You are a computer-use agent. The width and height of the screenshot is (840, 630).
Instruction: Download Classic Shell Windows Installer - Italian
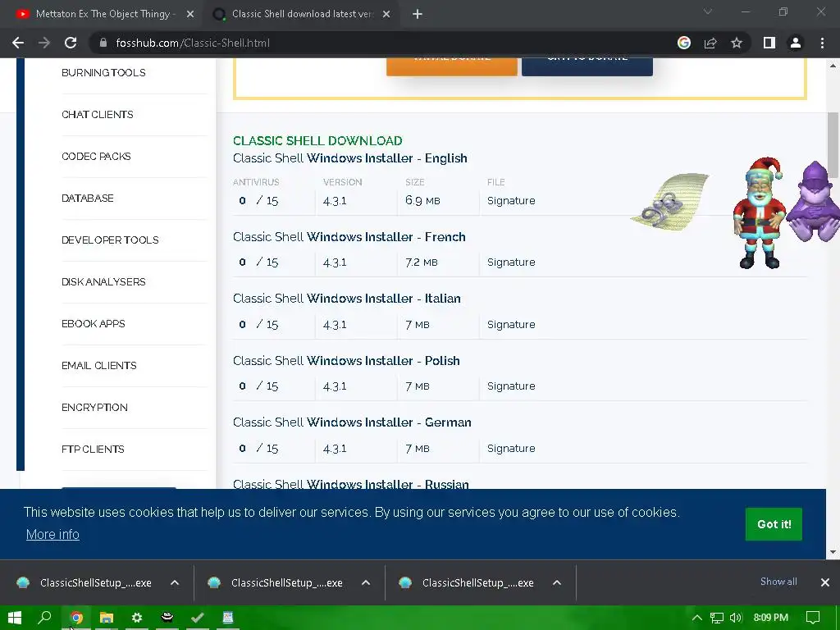pos(347,299)
